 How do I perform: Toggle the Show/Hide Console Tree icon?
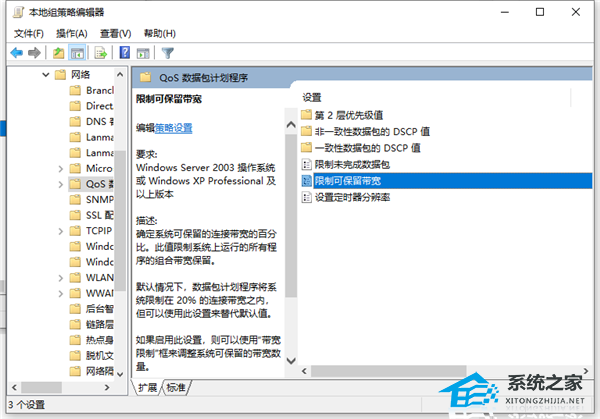click(x=78, y=52)
